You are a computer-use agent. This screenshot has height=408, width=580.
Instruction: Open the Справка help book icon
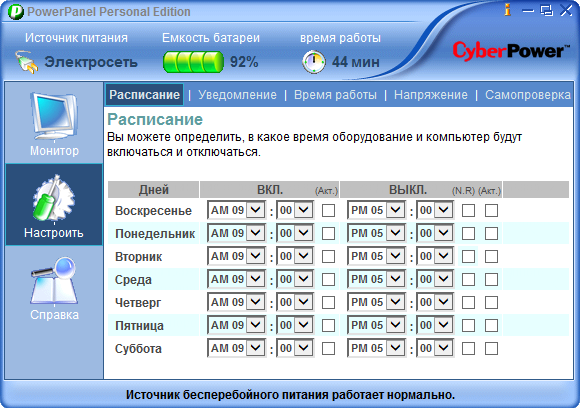click(54, 280)
